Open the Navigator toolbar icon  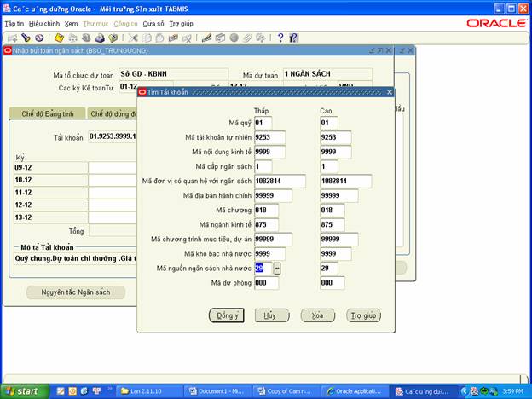pos(39,38)
